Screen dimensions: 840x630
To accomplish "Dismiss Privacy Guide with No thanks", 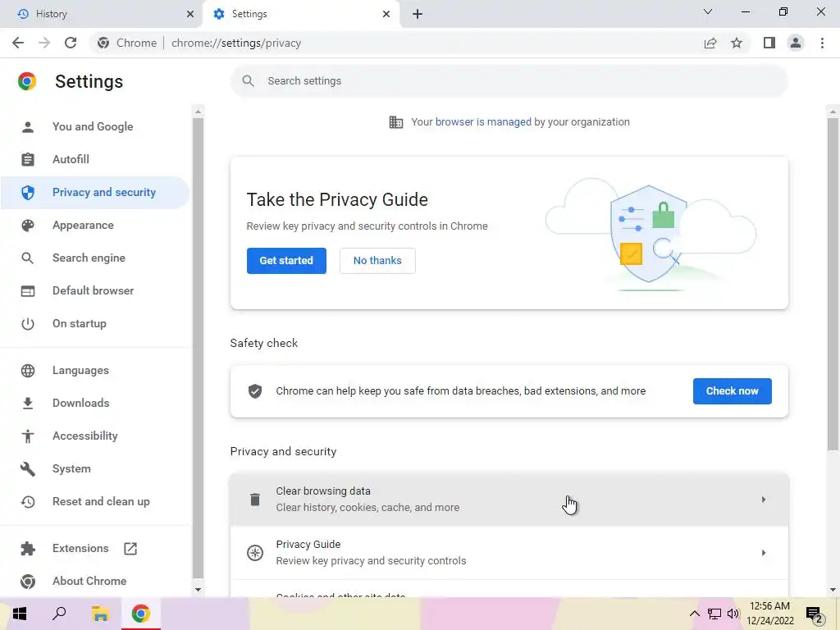I will 377,260.
